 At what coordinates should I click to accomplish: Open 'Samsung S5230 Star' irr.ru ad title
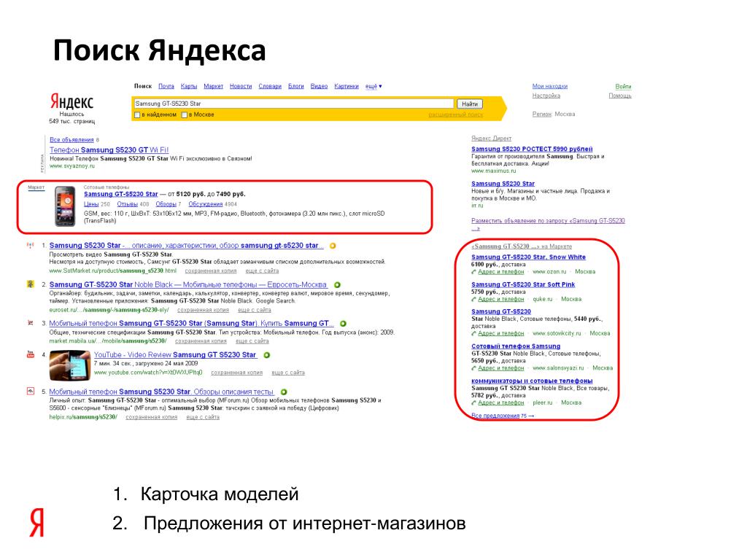[x=503, y=184]
